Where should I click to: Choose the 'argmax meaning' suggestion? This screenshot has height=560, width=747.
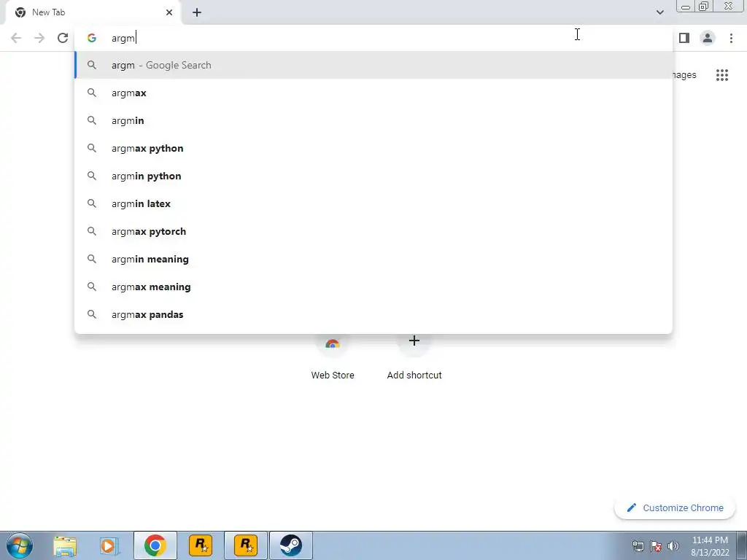click(373, 287)
